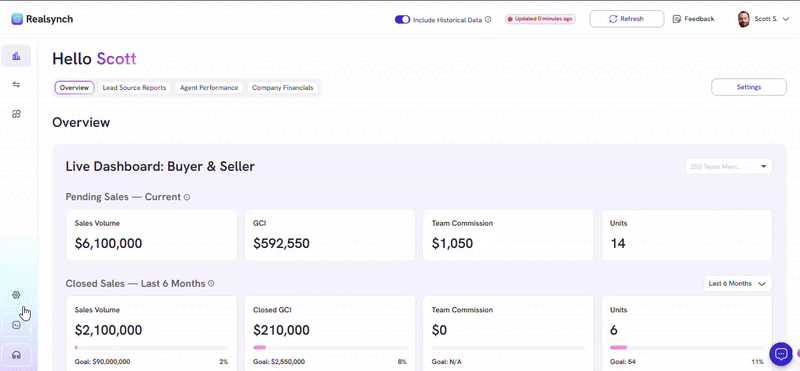Open the settings gear sidebar icon

click(x=16, y=295)
